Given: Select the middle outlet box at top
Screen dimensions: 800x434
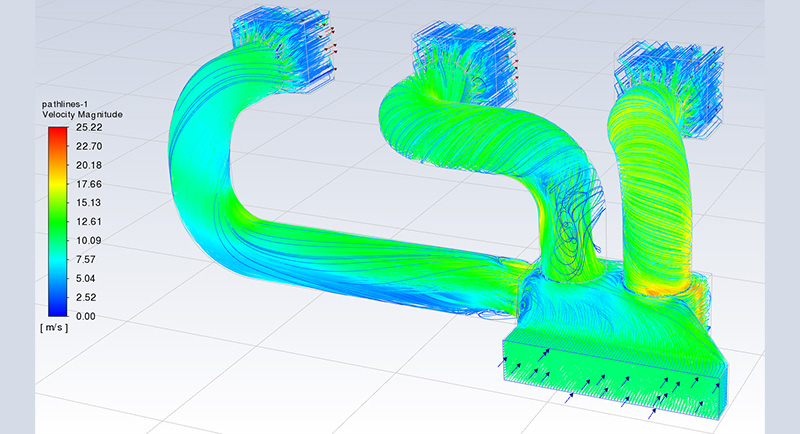Looking at the screenshot, I should (465, 60).
